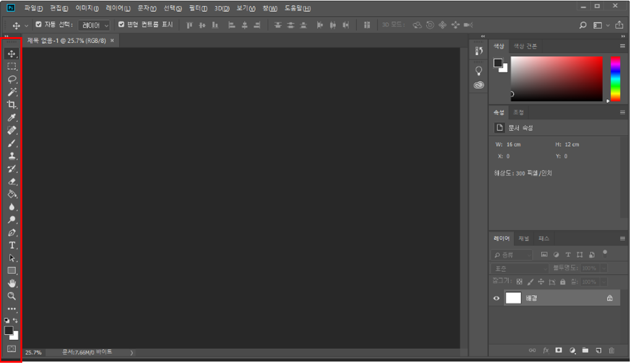Click the link layers icon

[532, 350]
